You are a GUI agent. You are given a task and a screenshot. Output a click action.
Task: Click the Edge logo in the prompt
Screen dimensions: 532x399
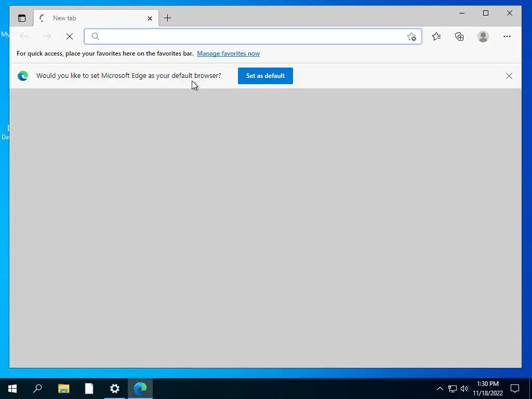(23, 76)
